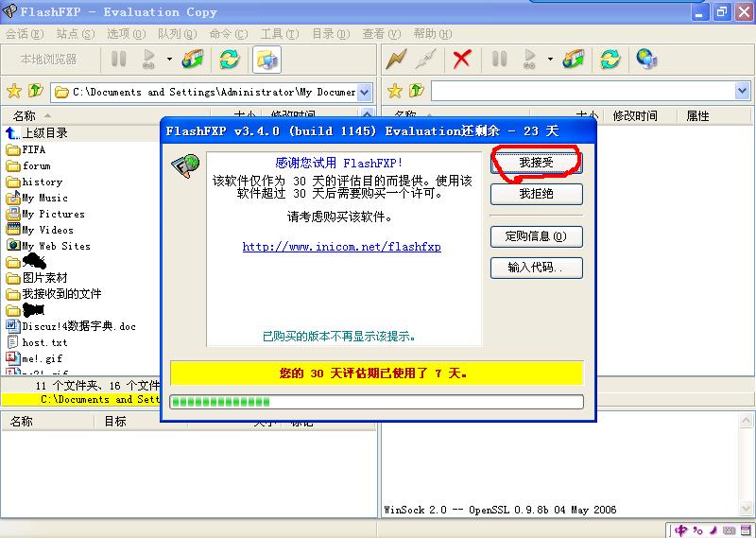Image resolution: width=756 pixels, height=538 pixels.
Task: Click the 我接受 accept button
Action: [x=536, y=163]
